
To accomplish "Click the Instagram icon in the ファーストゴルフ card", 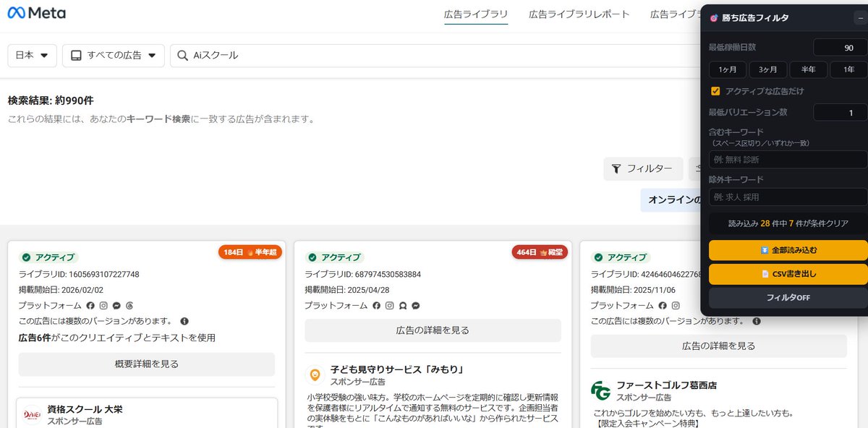I will click(676, 306).
